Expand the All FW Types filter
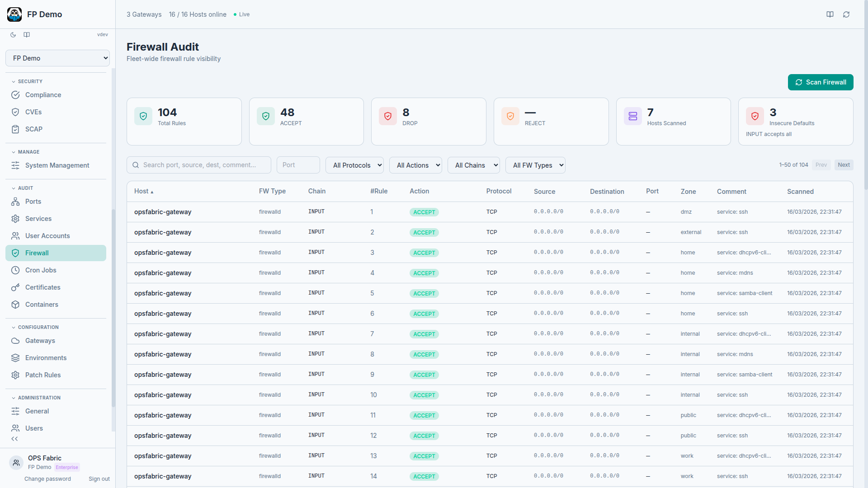Image resolution: width=868 pixels, height=488 pixels. [535, 165]
